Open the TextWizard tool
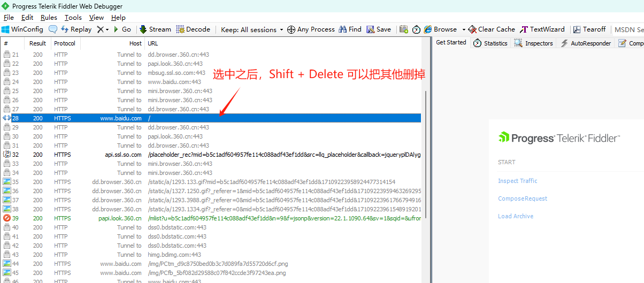644x283 pixels. point(542,29)
